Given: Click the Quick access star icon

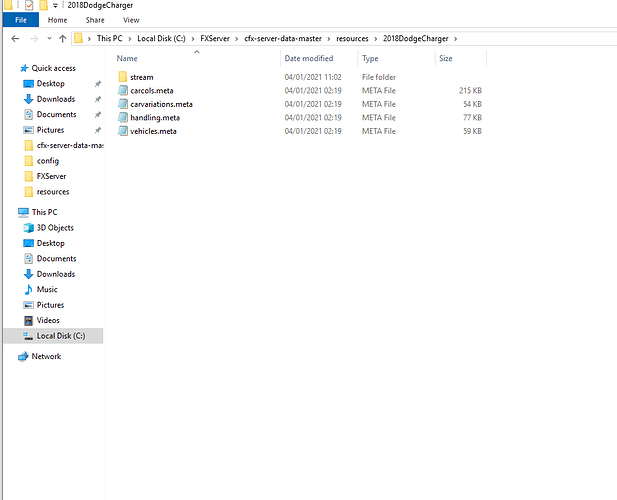Looking at the screenshot, I should (24, 68).
